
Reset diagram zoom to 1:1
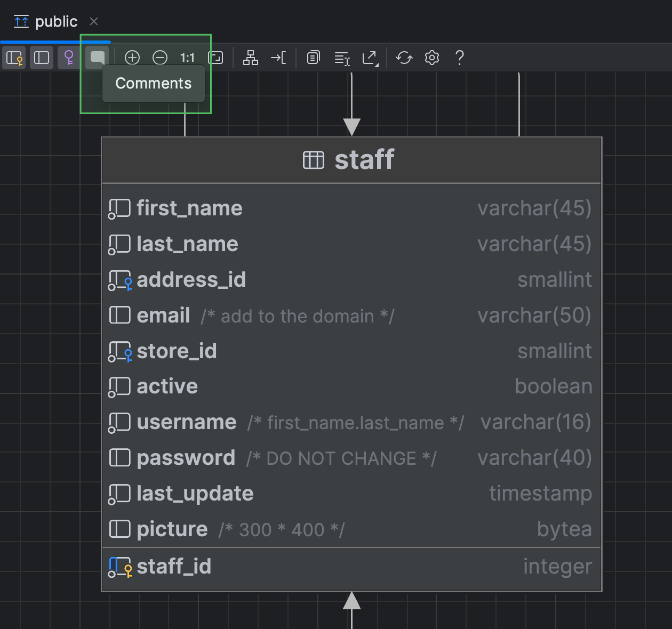tap(188, 58)
